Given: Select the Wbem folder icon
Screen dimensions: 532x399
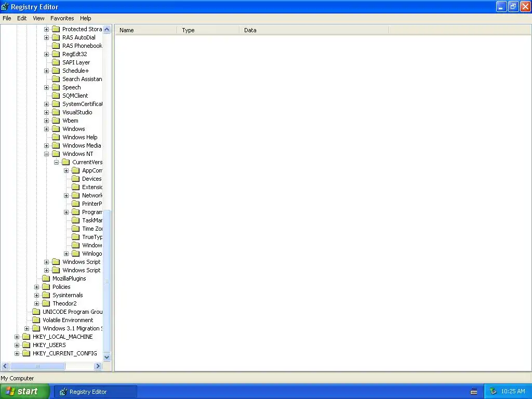Looking at the screenshot, I should click(x=56, y=121).
